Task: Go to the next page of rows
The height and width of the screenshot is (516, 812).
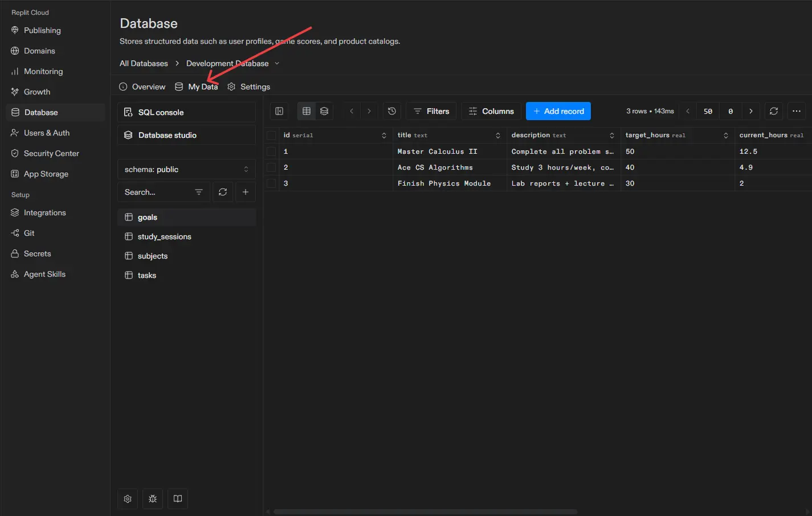Action: pyautogui.click(x=751, y=111)
